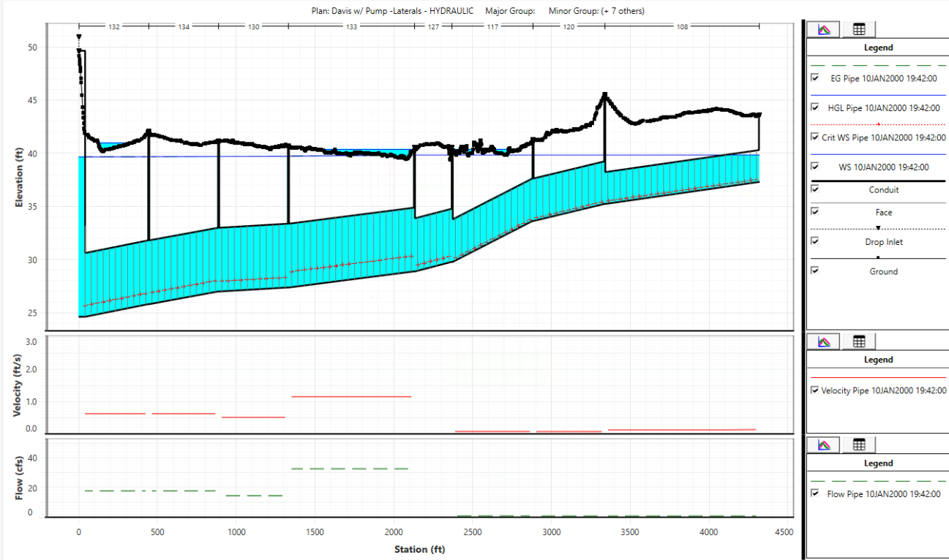The width and height of the screenshot is (949, 560).
Task: Toggle the Conduit checkbox
Action: coord(815,189)
